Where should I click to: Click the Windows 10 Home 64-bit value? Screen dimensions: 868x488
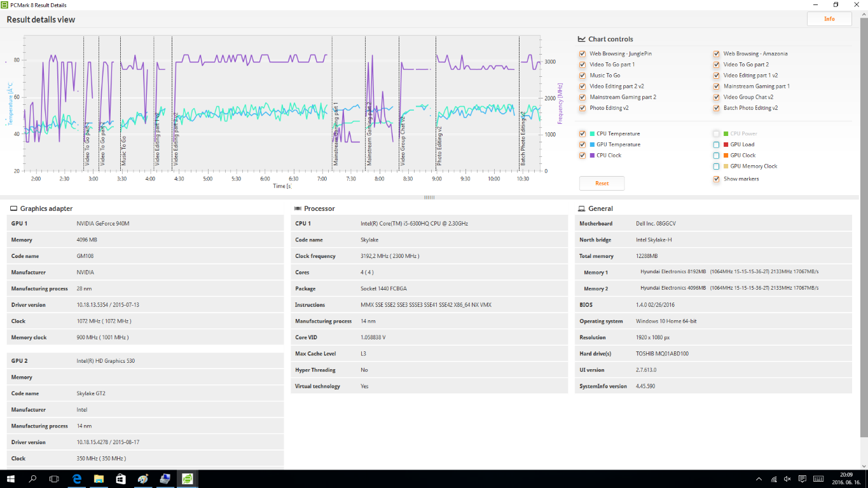point(666,322)
